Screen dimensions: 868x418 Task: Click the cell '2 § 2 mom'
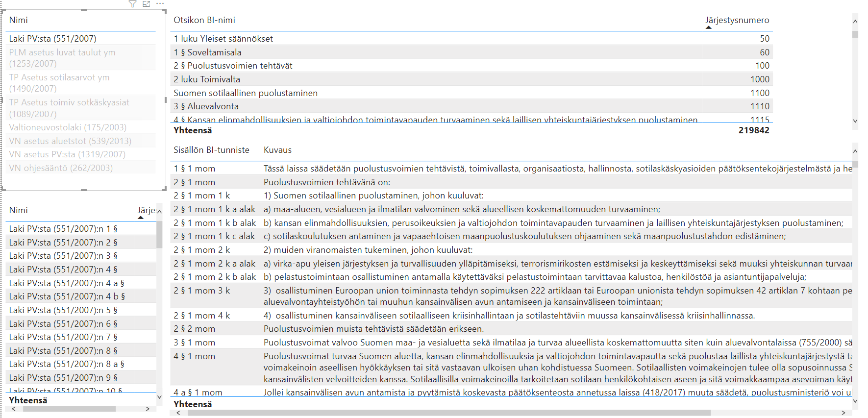pos(195,329)
